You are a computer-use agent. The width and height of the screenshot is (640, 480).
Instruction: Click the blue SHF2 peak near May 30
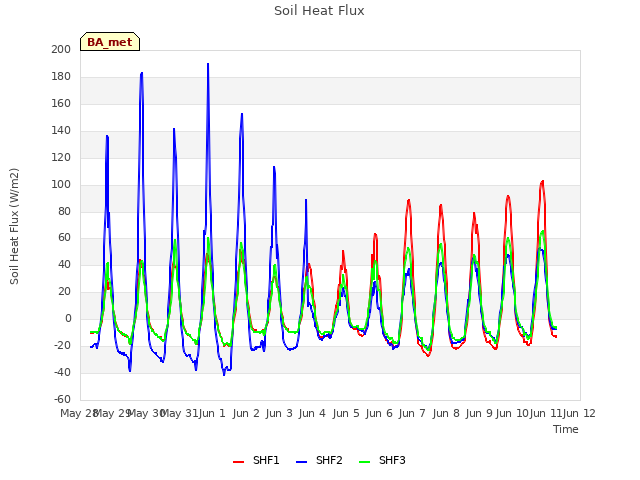[142, 73]
